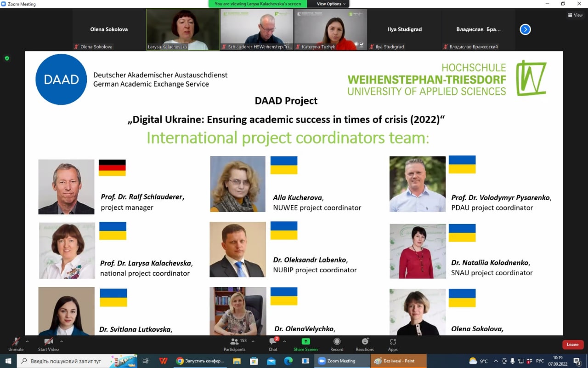Select Ilya Studigrad's participant tile
This screenshot has width=588, height=368.
point(405,29)
